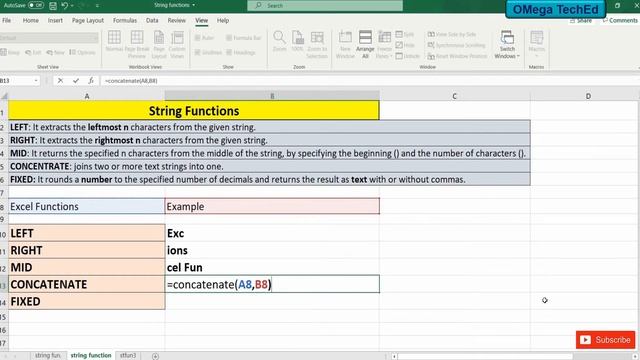Open the Page Layout tab

[88, 20]
